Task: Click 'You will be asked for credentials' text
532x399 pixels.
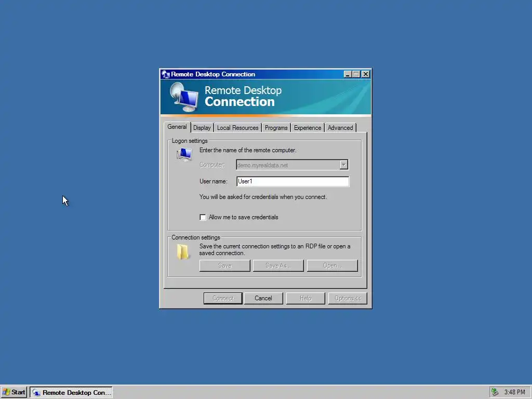Action: pyautogui.click(x=263, y=197)
